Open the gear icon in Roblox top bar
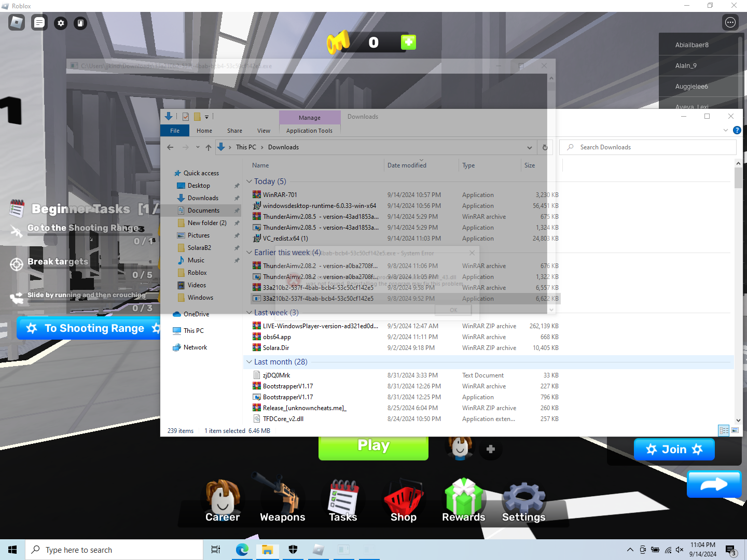This screenshot has height=560, width=747. [x=61, y=23]
